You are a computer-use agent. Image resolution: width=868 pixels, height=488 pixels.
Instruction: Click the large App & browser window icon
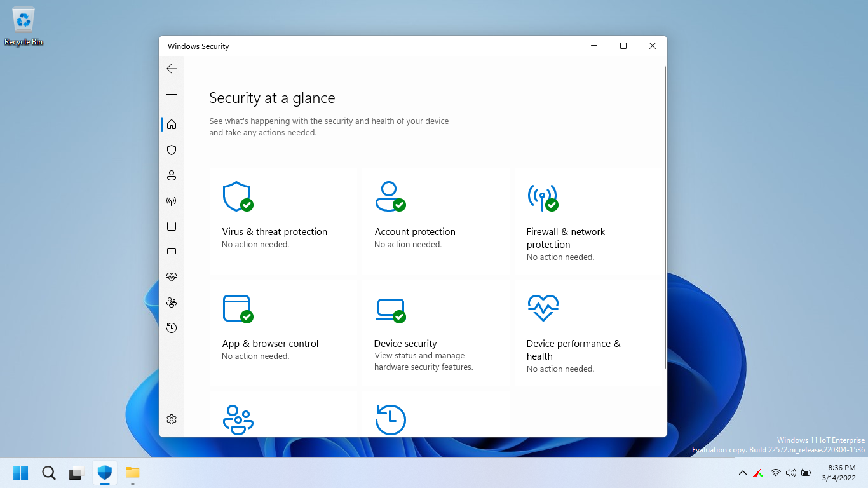pos(238,309)
